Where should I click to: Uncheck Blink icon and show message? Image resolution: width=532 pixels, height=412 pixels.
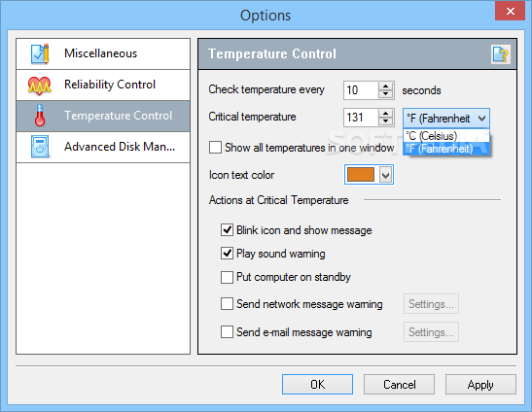click(x=227, y=230)
